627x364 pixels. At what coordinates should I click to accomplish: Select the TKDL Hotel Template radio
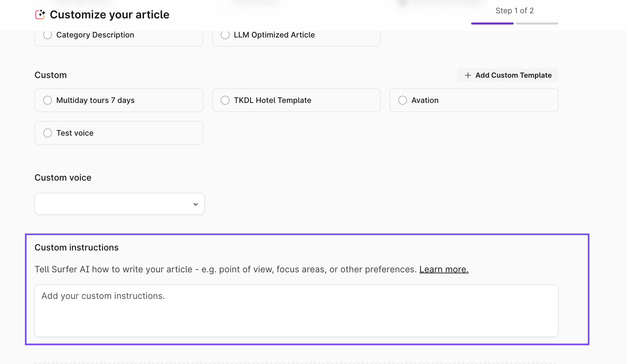[x=225, y=100]
